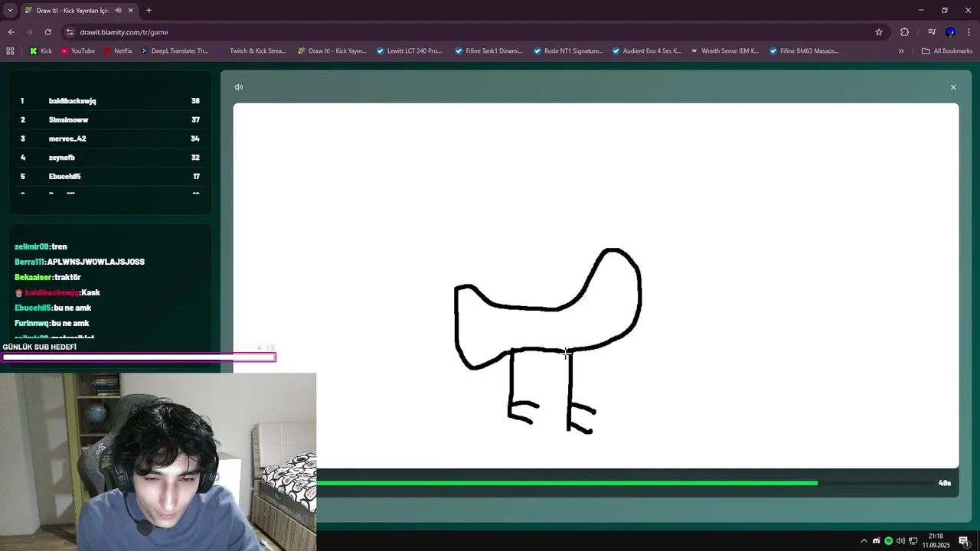Mute the tab via its speaker icon

click(118, 11)
